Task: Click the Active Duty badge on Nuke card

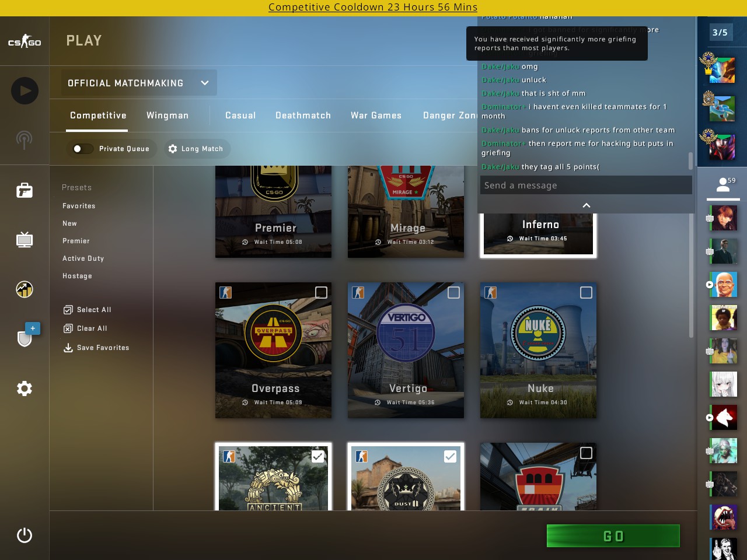Action: click(x=491, y=292)
